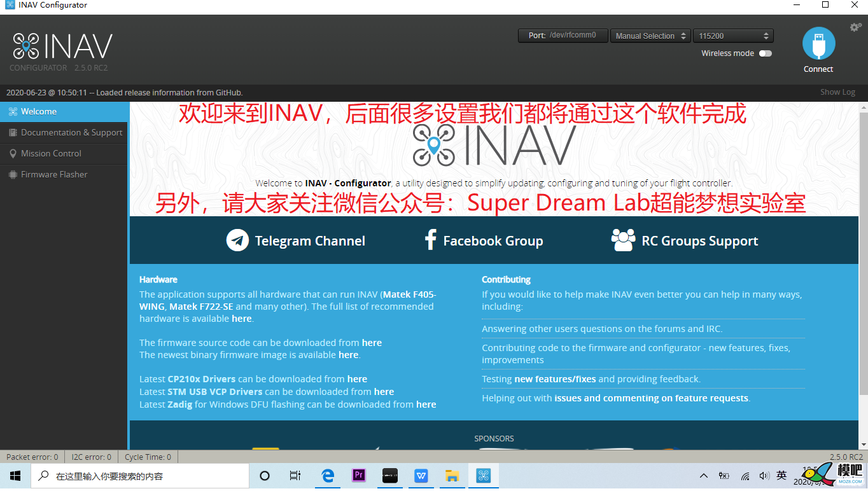The height and width of the screenshot is (491, 868).
Task: Switch to the Mission Control tab
Action: click(x=64, y=153)
